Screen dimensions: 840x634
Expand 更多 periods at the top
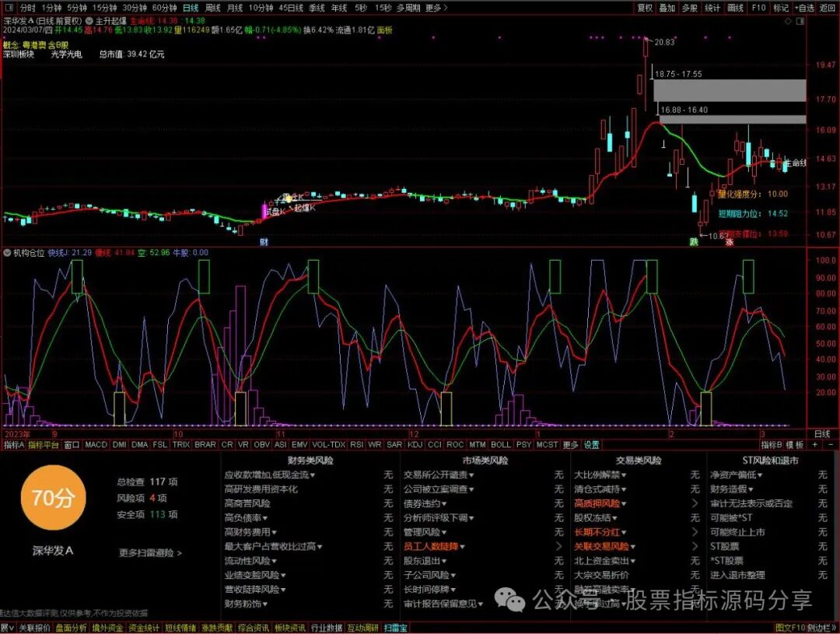436,8
